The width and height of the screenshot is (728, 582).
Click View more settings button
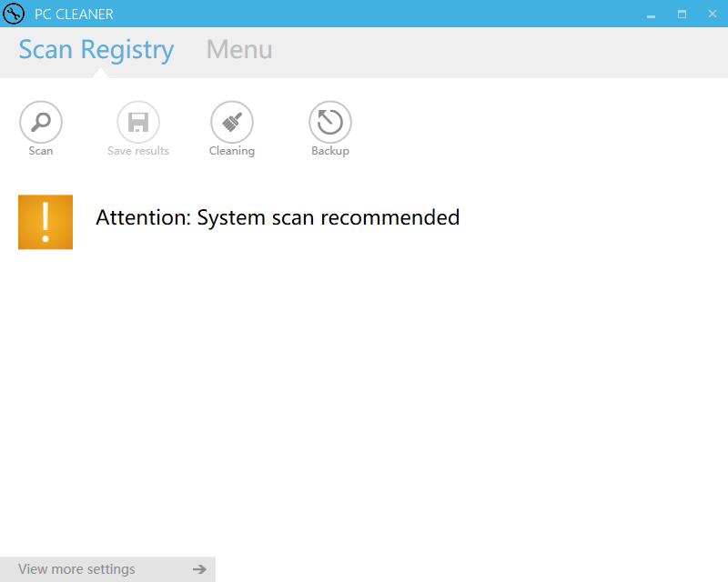pos(107,569)
